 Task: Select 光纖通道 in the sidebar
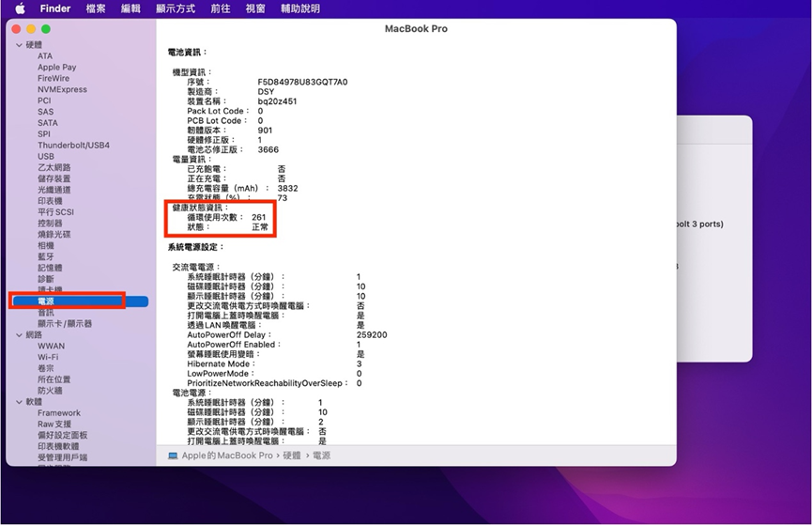coord(54,190)
